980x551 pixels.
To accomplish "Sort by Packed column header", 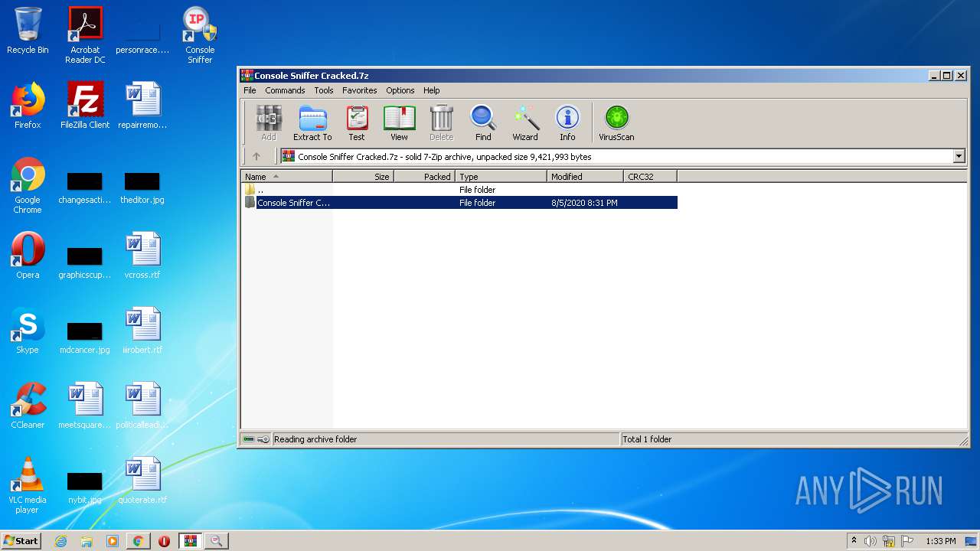I will point(425,176).
